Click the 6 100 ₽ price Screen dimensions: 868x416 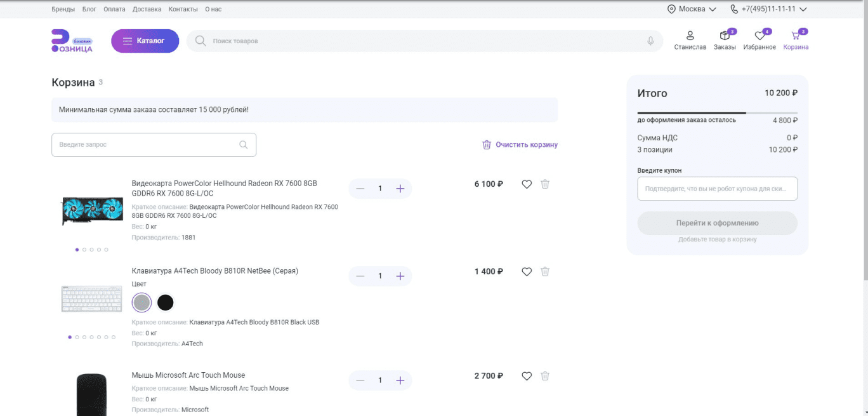(489, 184)
